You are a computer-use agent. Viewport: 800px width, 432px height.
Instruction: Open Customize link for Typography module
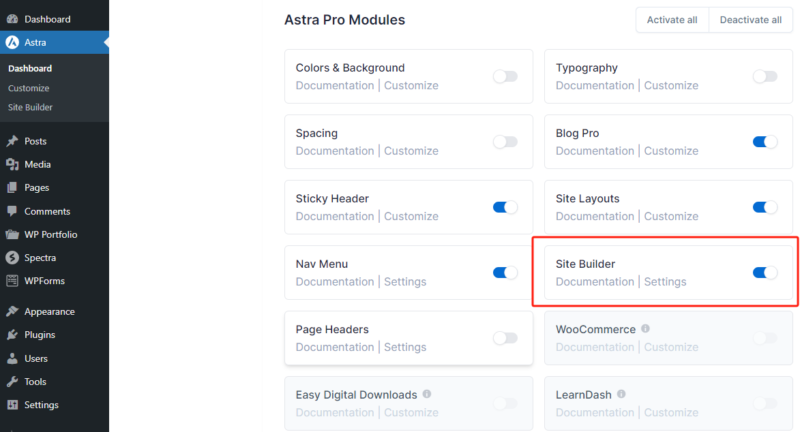671,85
